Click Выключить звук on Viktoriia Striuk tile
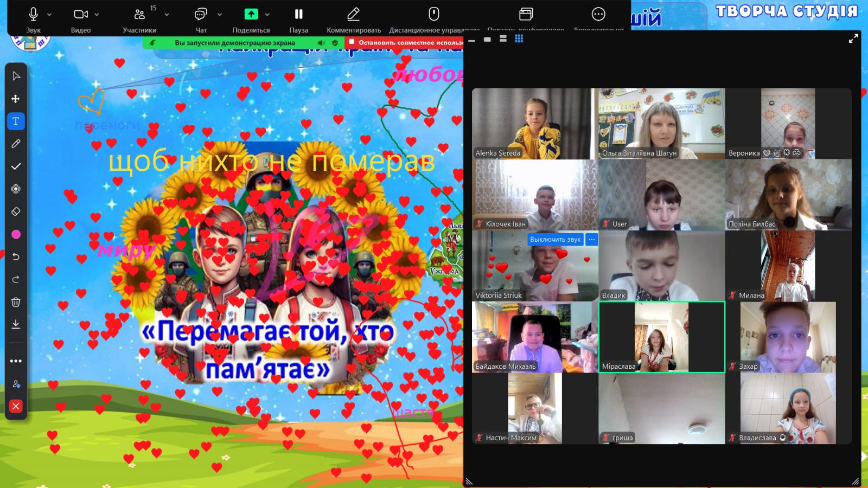Screen dimensions: 868x488 coord(555,239)
